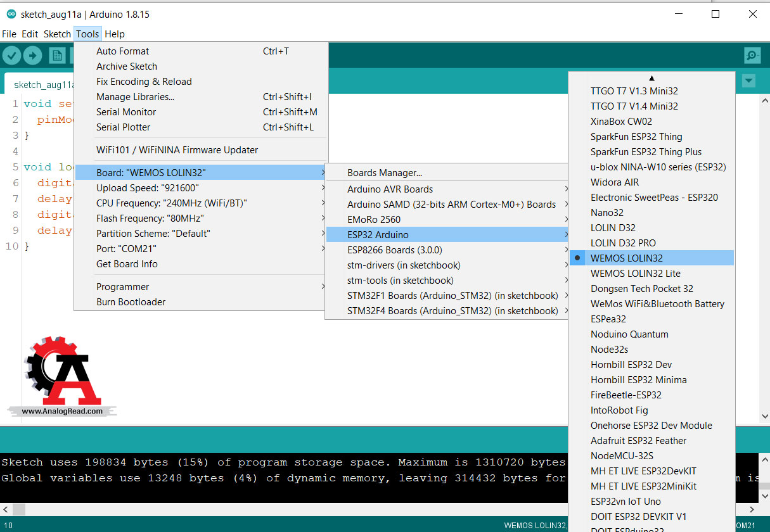Launch Serial Plotter

tap(202, 127)
